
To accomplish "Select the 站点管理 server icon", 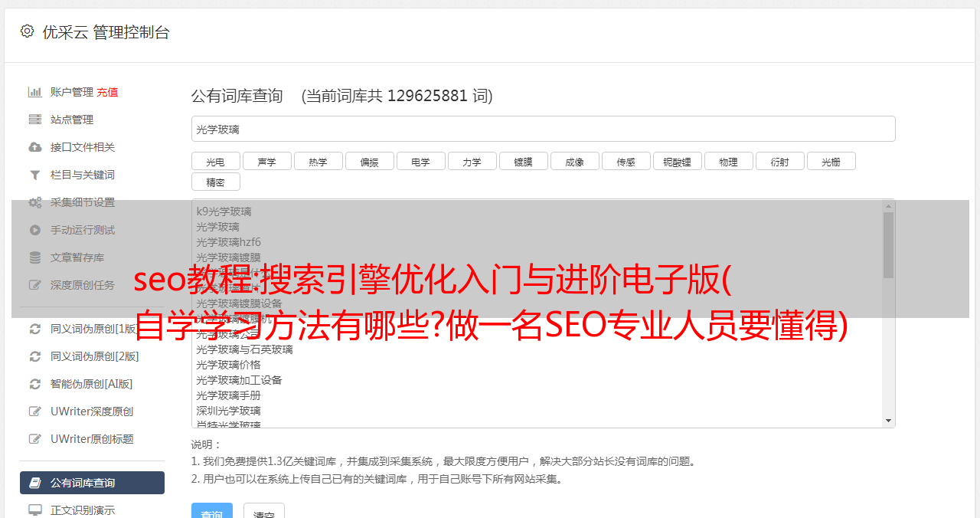I will (x=34, y=120).
